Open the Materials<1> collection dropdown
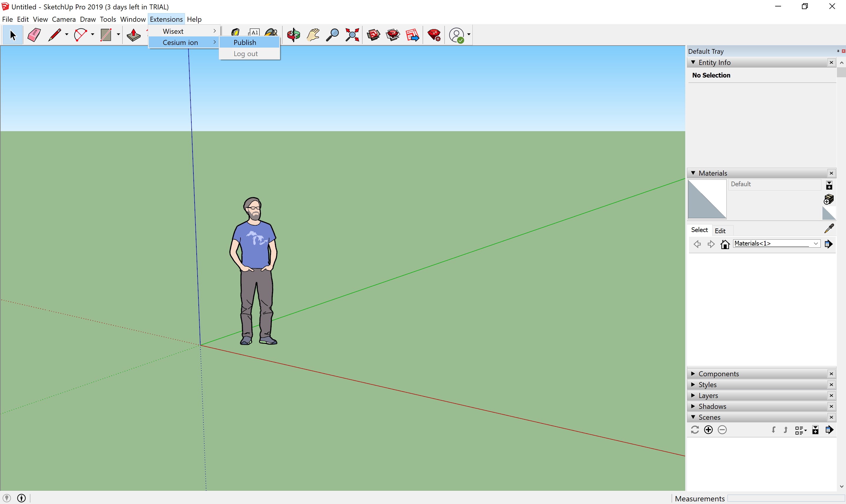Screen dimensions: 846x504 815,243
